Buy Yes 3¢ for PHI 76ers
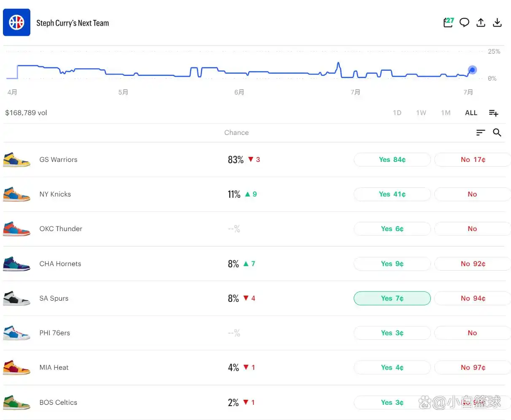 [x=392, y=333]
